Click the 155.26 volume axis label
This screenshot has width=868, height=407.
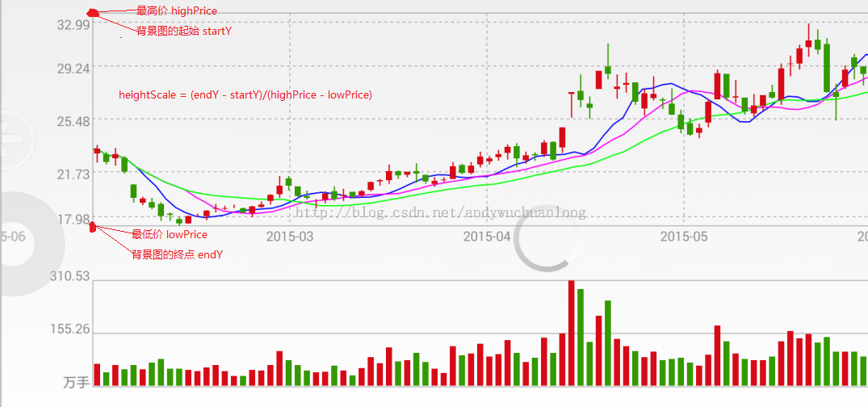[69, 329]
